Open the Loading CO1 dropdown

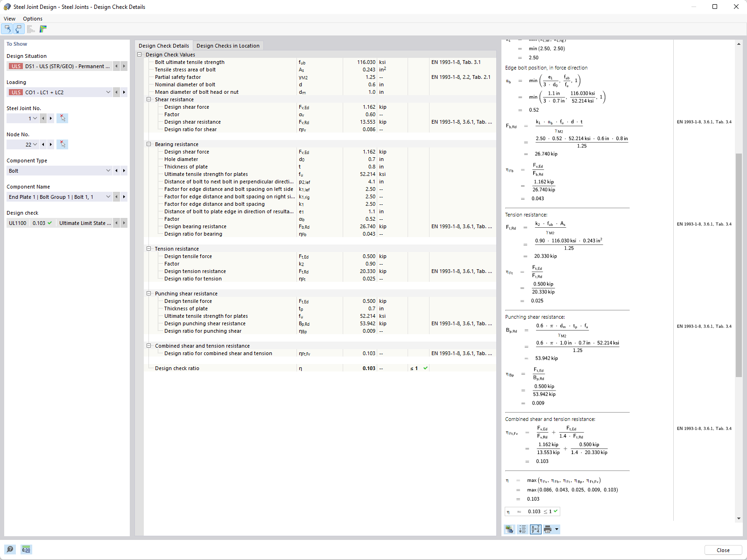point(59,92)
